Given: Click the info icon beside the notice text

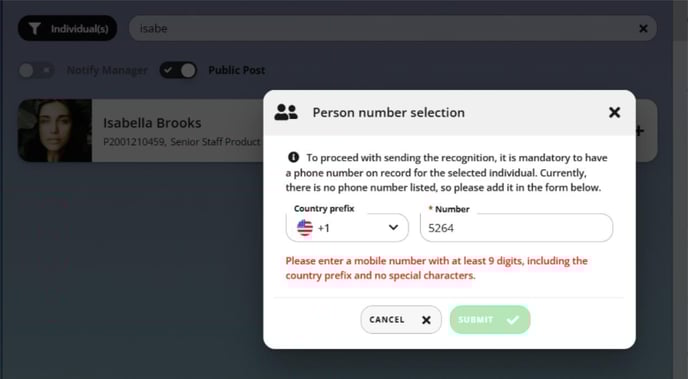Looking at the screenshot, I should point(293,157).
